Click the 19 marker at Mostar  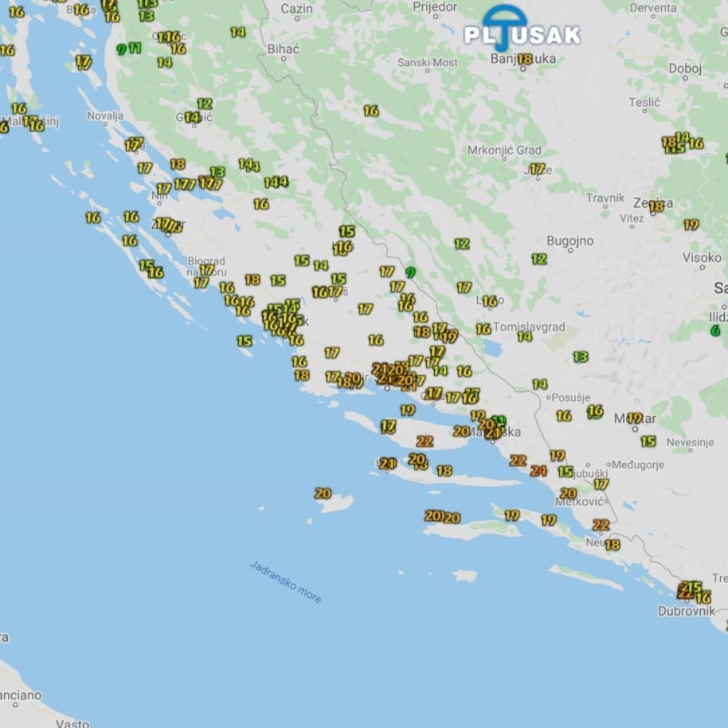click(634, 418)
